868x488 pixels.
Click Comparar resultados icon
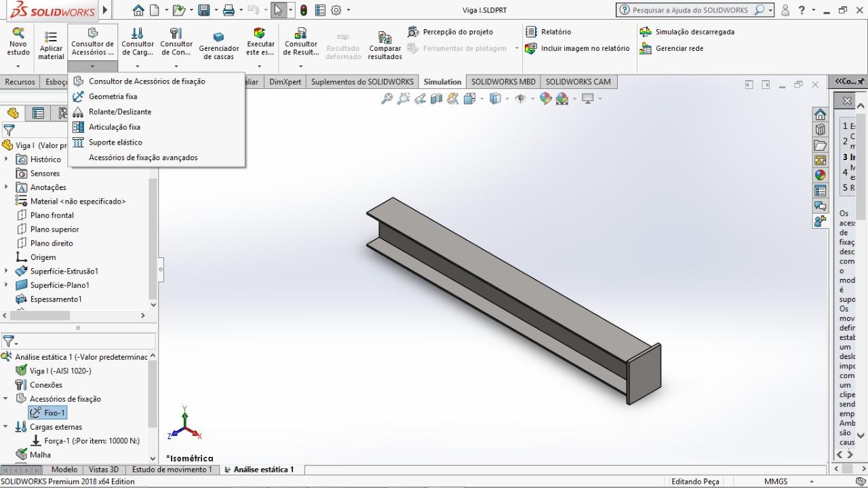tap(384, 38)
